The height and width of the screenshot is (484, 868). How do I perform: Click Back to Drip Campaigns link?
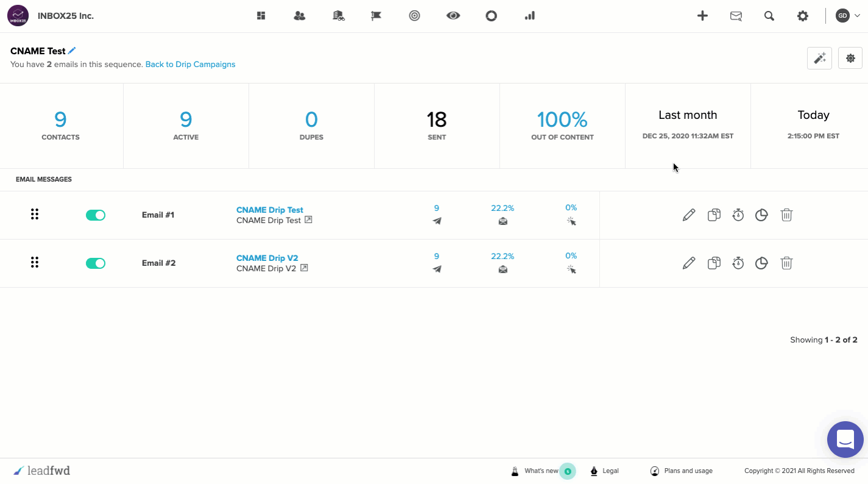(190, 64)
